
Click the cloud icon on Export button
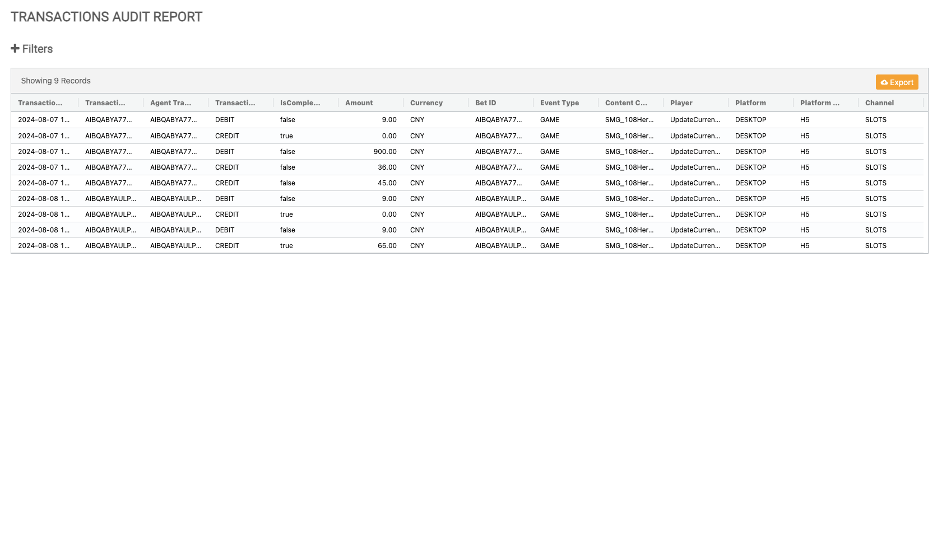click(x=884, y=82)
